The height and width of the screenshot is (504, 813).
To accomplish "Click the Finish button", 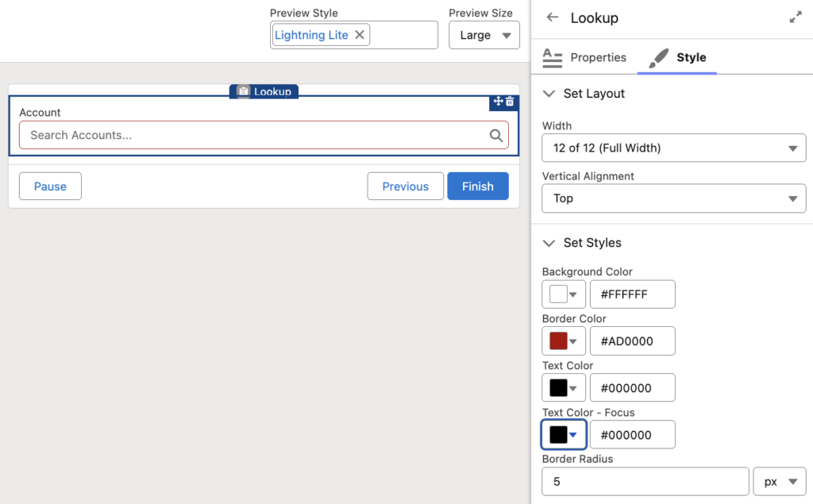I will [477, 186].
